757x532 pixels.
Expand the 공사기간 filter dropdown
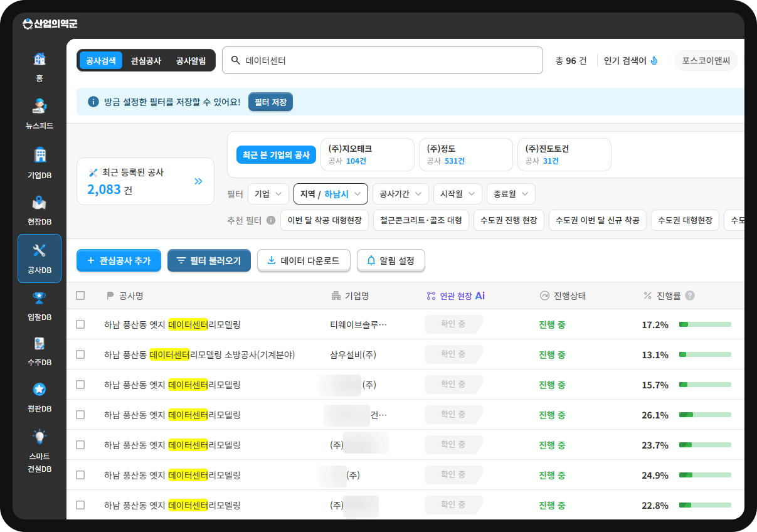click(401, 194)
